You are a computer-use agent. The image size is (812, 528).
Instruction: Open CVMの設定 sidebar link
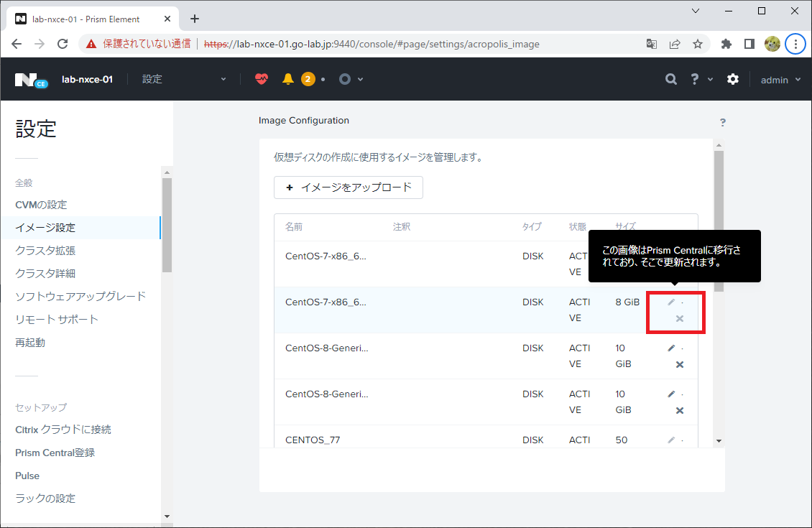42,205
